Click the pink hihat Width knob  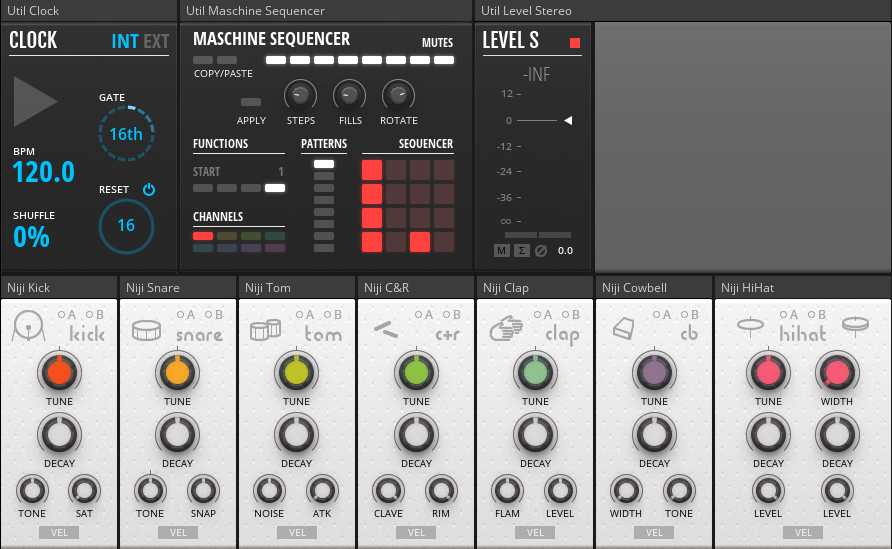[837, 373]
